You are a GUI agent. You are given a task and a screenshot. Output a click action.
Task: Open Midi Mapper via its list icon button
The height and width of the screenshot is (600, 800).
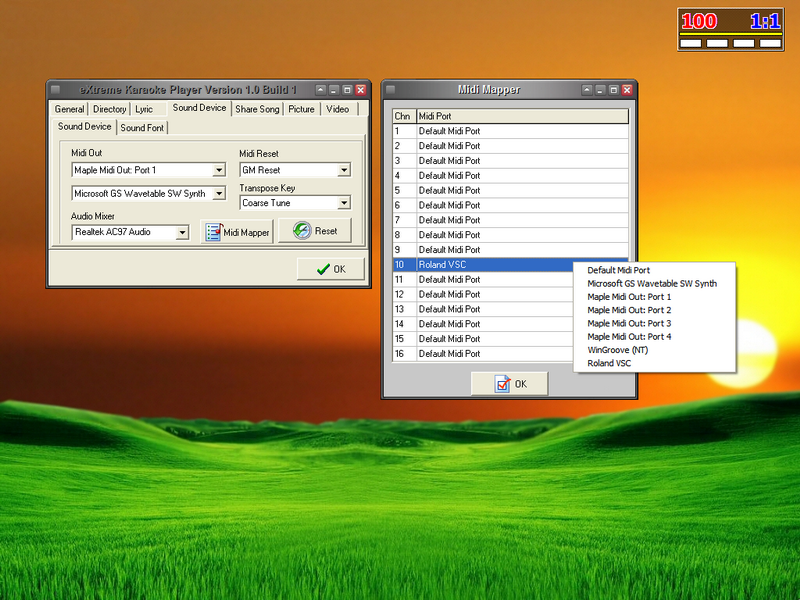click(237, 231)
